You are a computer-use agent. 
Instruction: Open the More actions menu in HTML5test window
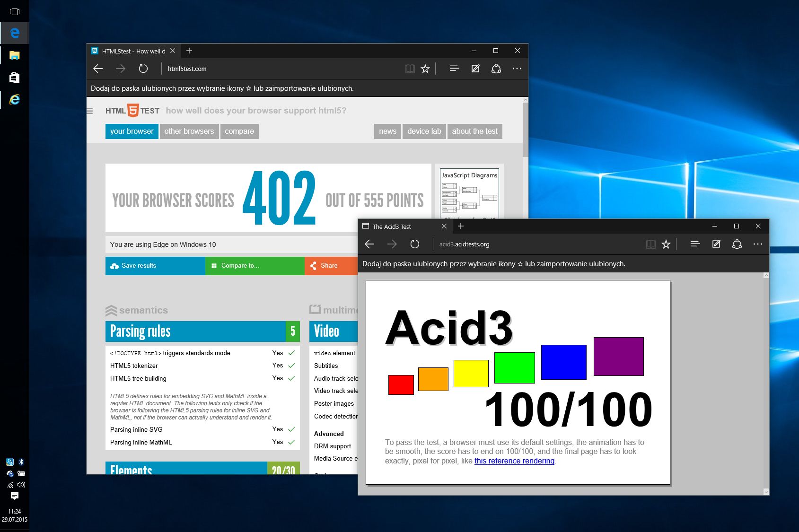[x=517, y=69]
